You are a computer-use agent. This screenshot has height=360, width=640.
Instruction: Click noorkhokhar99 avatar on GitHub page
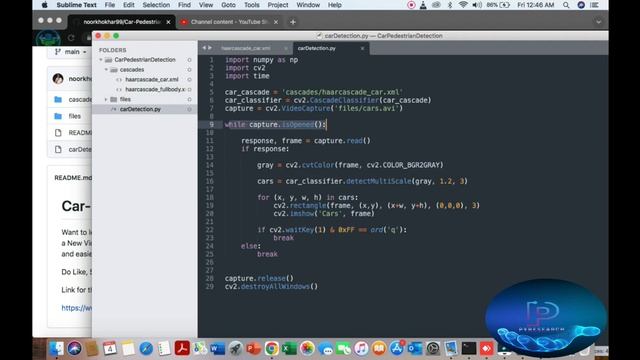(58, 78)
